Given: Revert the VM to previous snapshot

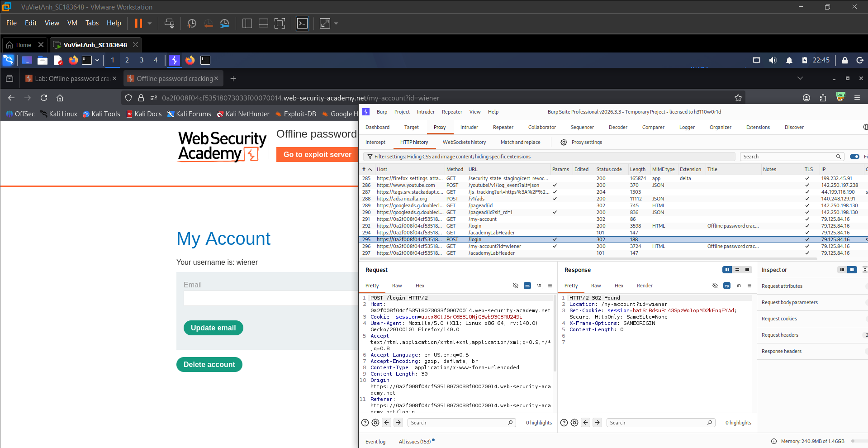Looking at the screenshot, I should (208, 23).
